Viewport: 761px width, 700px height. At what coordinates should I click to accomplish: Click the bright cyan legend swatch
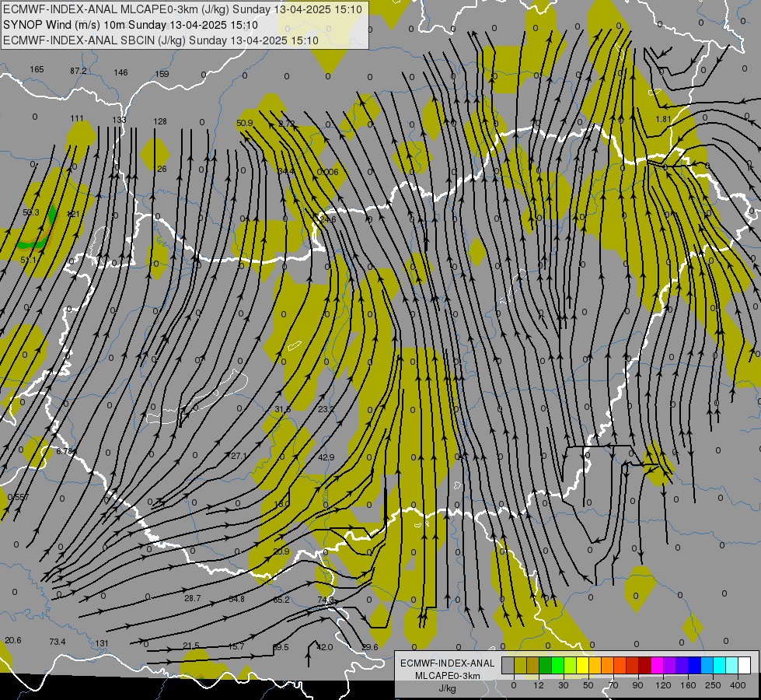719,665
